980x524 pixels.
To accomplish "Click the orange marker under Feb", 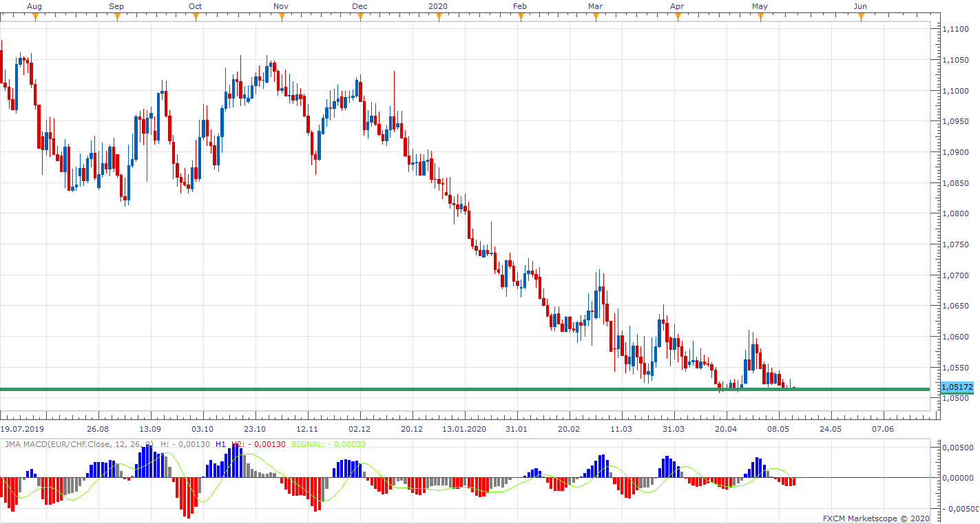I will 521,17.
